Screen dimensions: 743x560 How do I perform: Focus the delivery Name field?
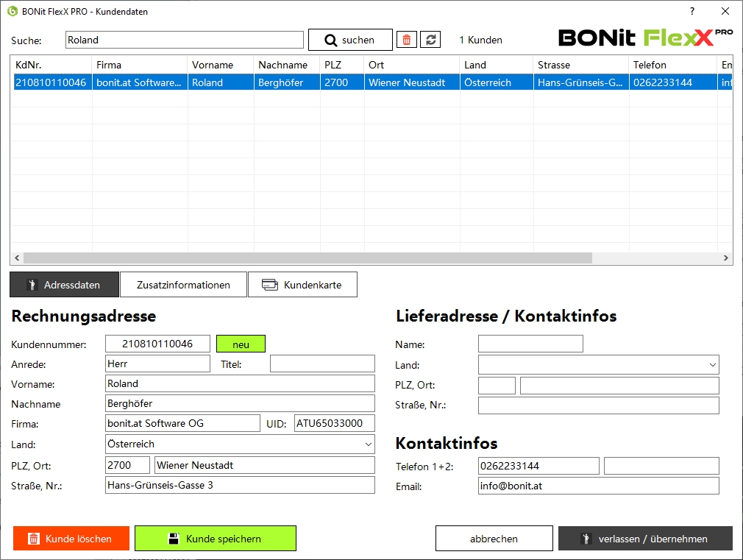coord(530,344)
